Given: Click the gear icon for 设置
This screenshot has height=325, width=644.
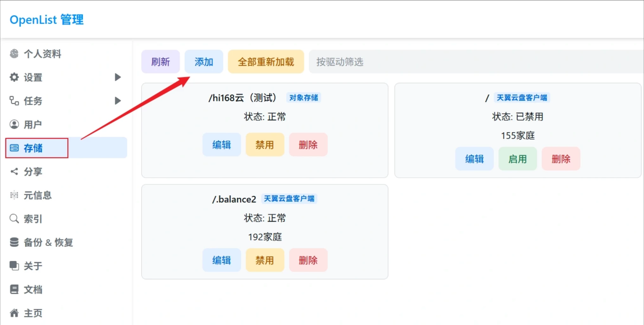Looking at the screenshot, I should (x=14, y=77).
